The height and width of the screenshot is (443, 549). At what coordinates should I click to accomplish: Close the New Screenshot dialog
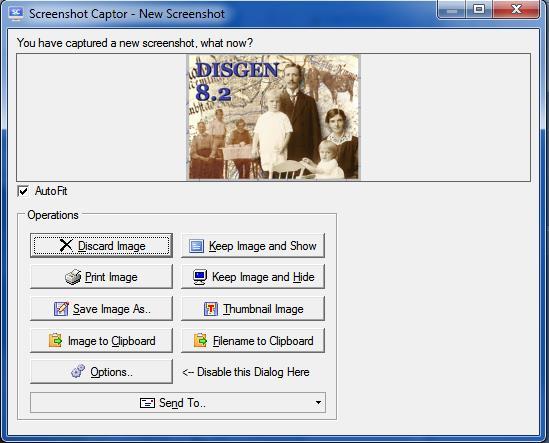click(x=516, y=10)
